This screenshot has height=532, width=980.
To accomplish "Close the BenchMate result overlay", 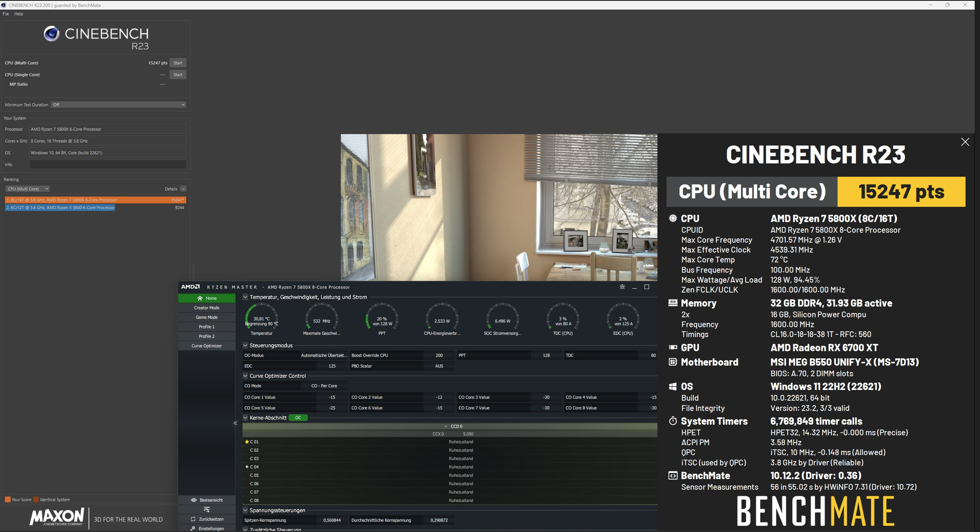I will click(965, 142).
